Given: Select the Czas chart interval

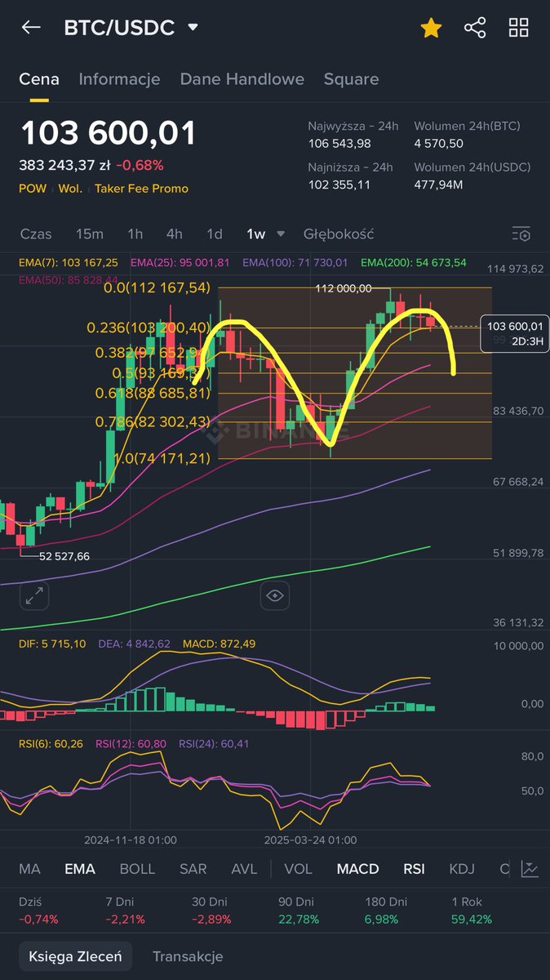Looking at the screenshot, I should click(36, 234).
